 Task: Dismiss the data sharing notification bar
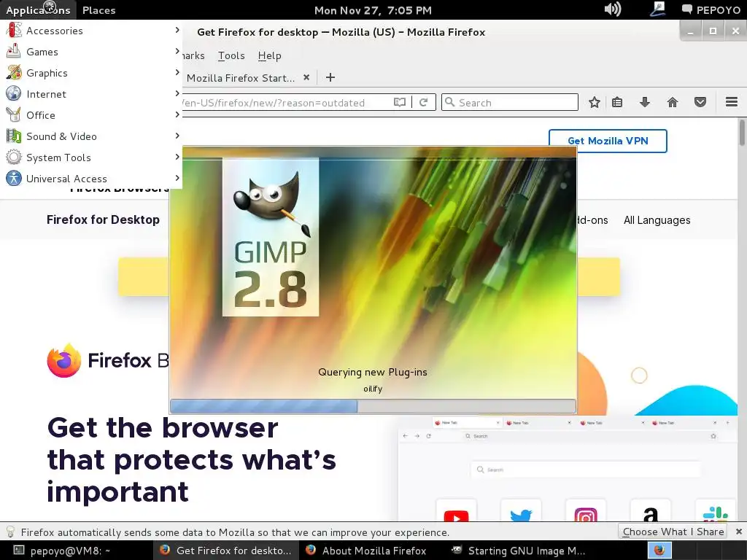pyautogui.click(x=738, y=532)
